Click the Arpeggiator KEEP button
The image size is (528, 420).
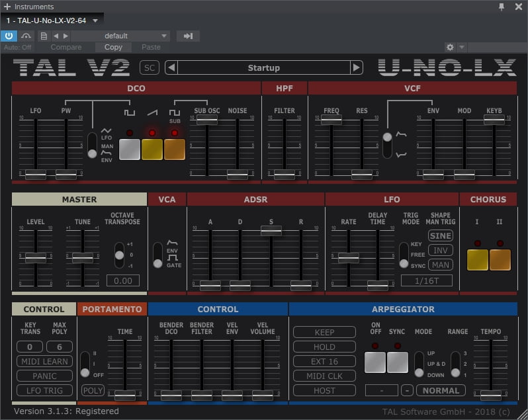[324, 332]
